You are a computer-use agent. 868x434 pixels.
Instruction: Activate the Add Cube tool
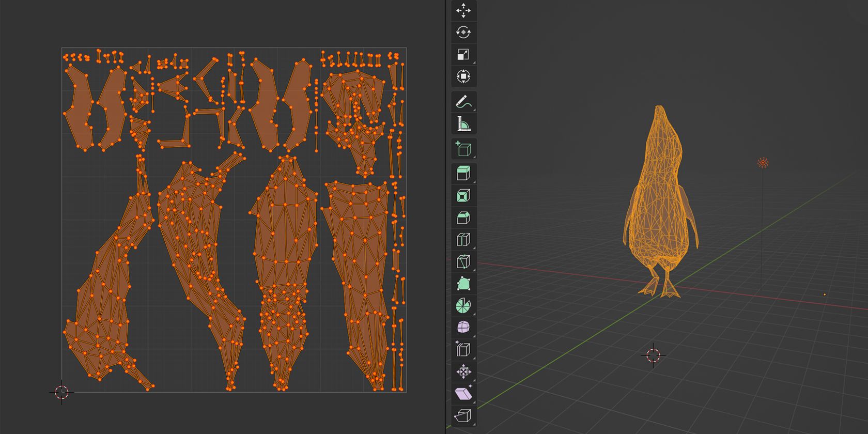[463, 149]
